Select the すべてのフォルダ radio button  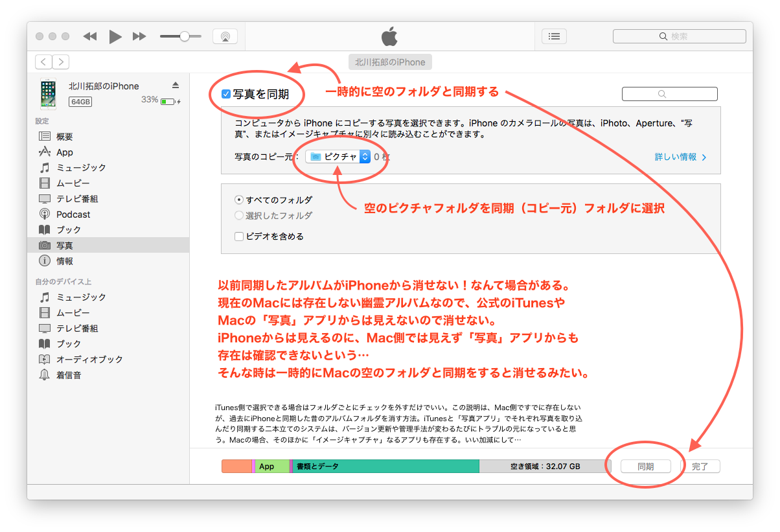click(x=239, y=200)
